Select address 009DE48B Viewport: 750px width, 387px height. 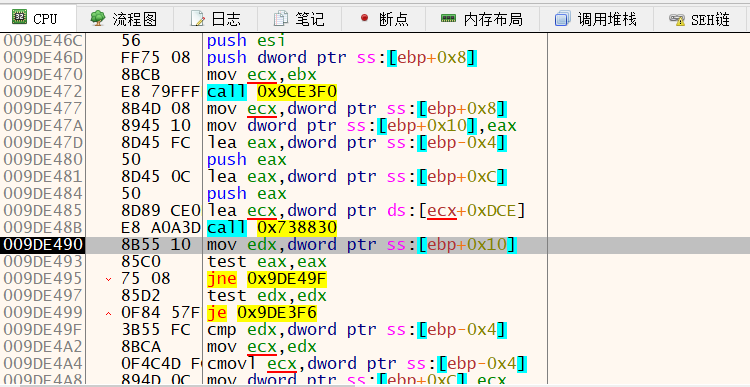coord(43,228)
